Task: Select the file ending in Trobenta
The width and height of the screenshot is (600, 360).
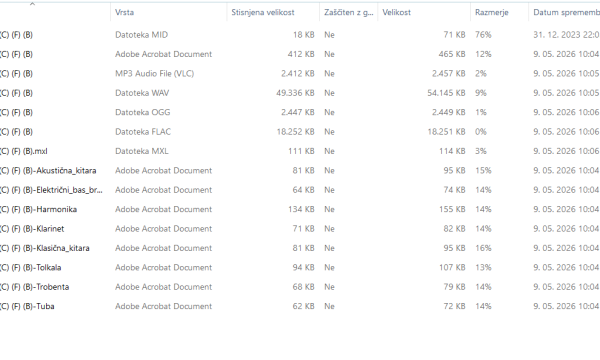Action: point(34,287)
